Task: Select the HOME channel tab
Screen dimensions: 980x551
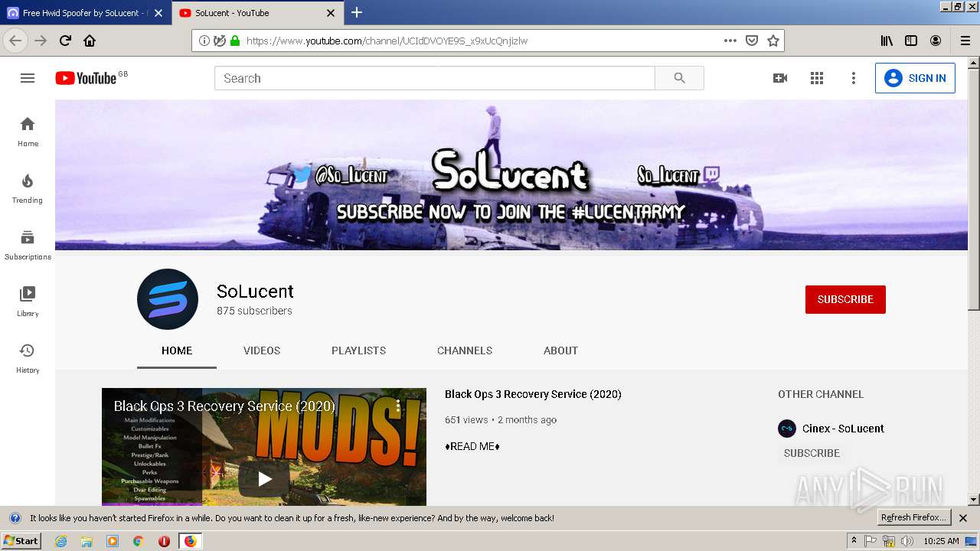Action: point(177,350)
